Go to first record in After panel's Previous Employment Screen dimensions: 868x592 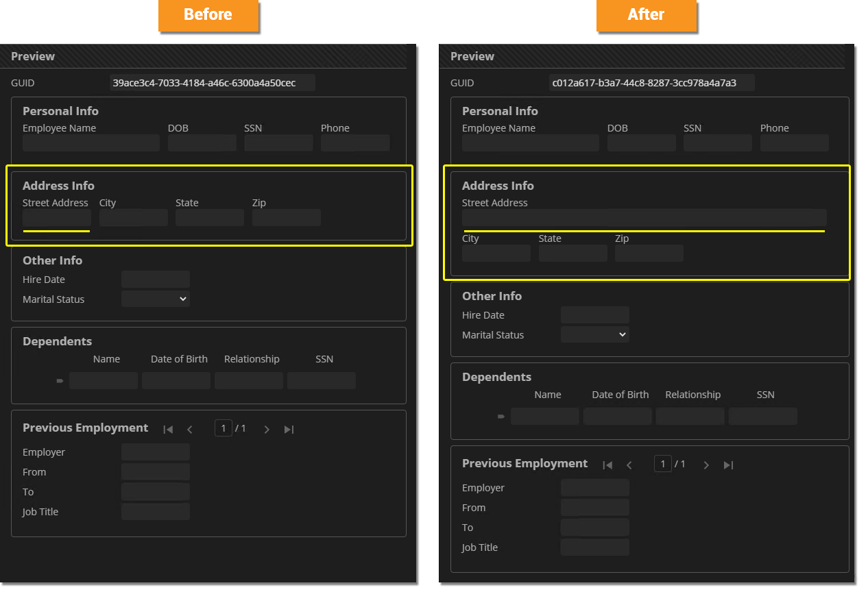click(607, 465)
